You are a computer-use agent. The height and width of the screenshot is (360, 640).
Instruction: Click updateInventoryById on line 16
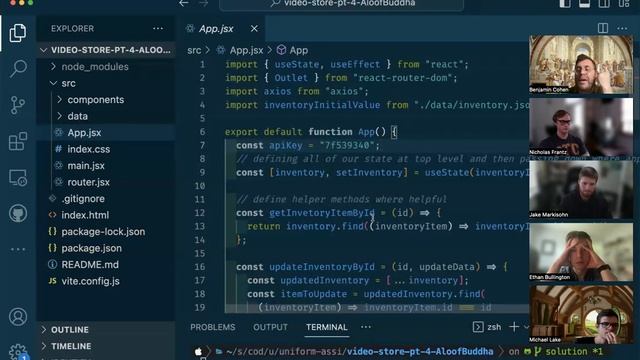[x=322, y=267]
